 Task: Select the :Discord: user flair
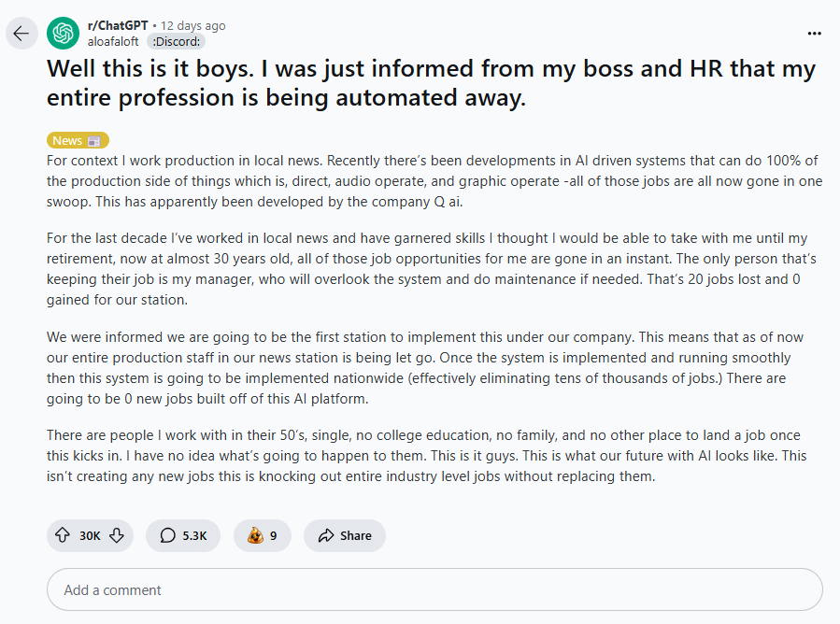[176, 41]
